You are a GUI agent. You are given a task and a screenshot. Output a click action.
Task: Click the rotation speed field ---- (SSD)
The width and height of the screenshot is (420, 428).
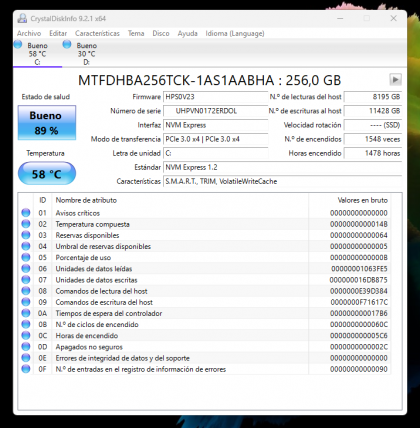point(373,125)
